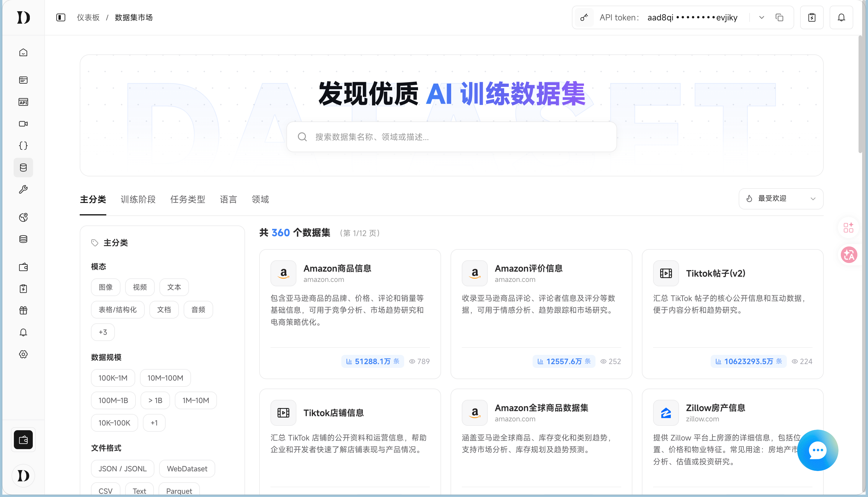The image size is (868, 497).
Task: Open the Tiktok帖子(v2) dataset card
Action: 732,314
